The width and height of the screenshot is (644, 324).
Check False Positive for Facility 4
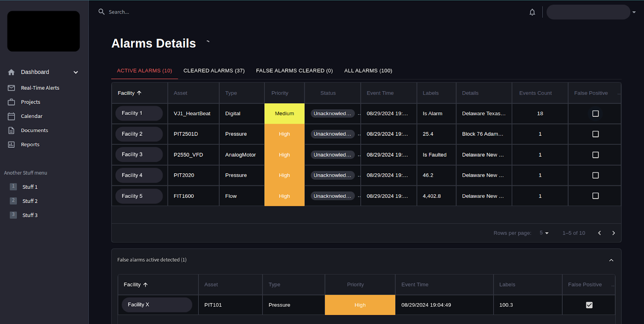(x=596, y=175)
